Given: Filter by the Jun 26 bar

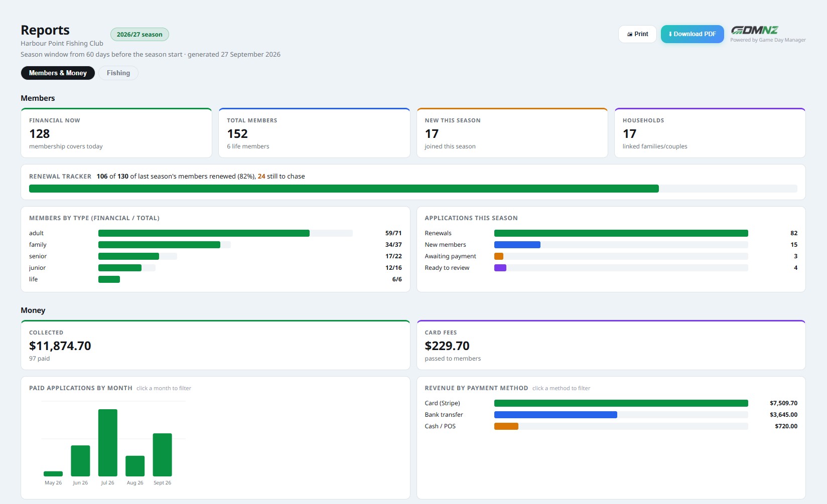Looking at the screenshot, I should click(x=80, y=461).
